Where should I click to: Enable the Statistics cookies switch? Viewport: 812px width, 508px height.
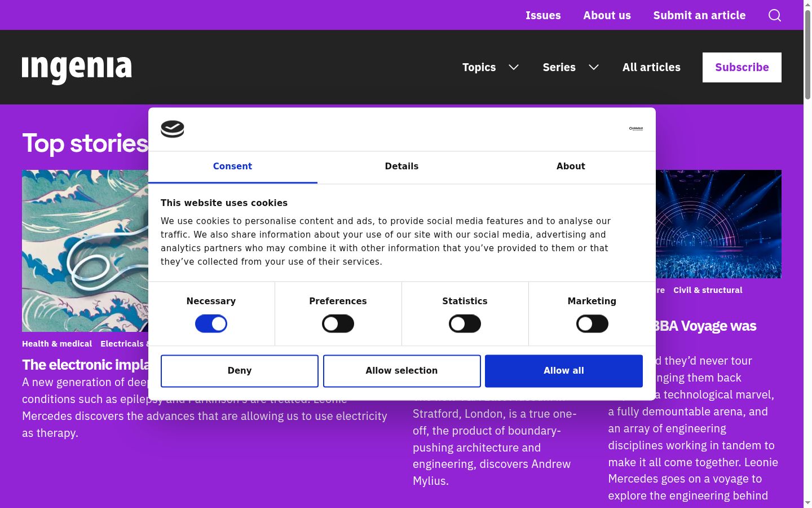465,324
